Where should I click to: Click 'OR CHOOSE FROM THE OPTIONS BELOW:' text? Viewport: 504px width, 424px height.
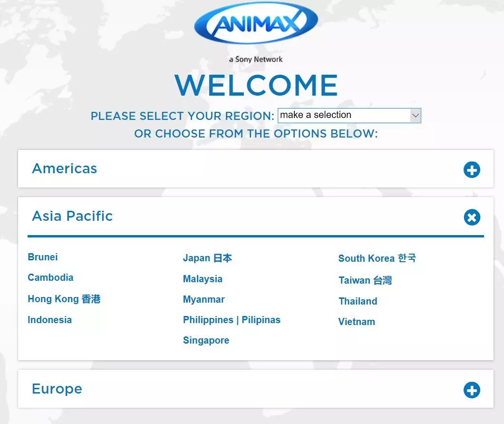pos(256,134)
